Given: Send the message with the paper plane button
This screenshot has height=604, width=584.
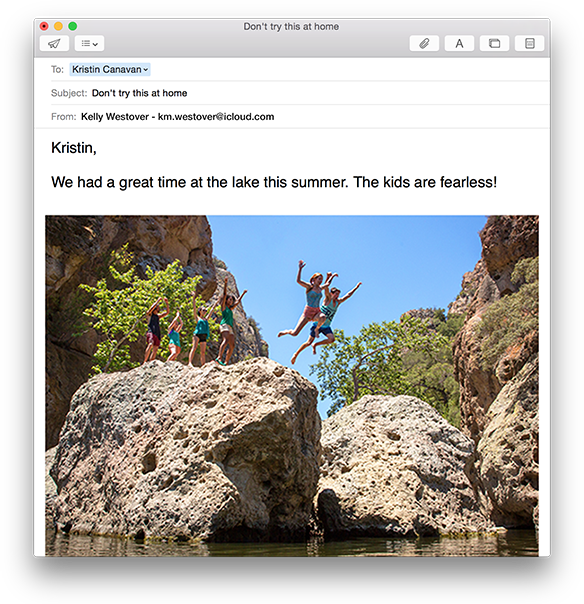Looking at the screenshot, I should (x=54, y=43).
